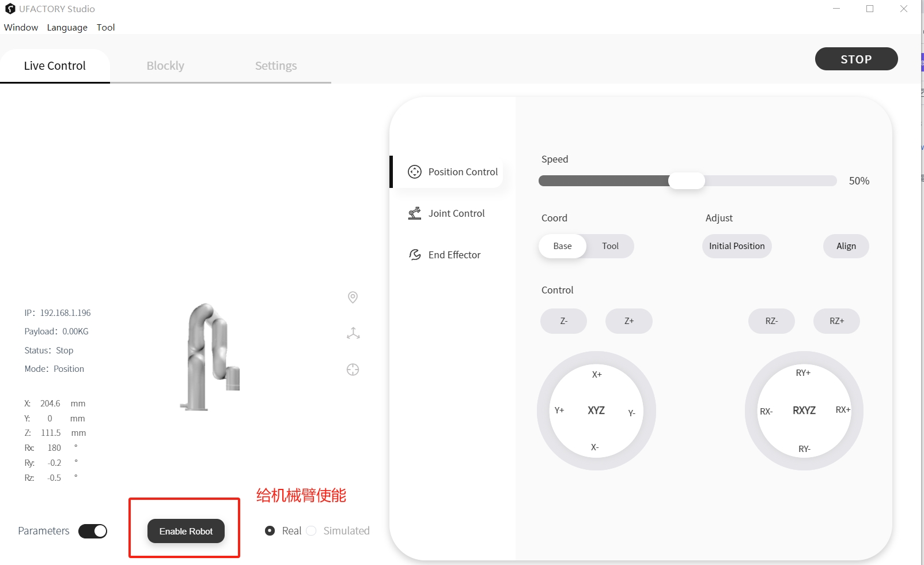Click the 3D robot arm model preview

point(211,357)
